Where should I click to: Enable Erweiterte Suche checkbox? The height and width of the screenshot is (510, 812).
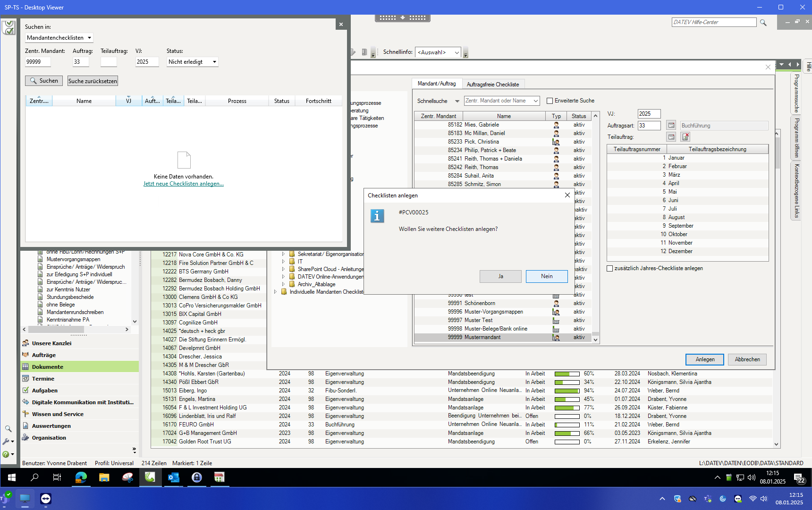550,101
